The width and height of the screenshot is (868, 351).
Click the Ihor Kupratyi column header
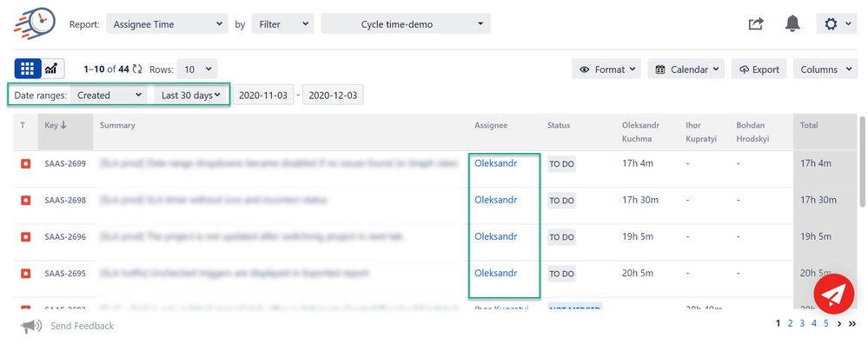pyautogui.click(x=701, y=132)
